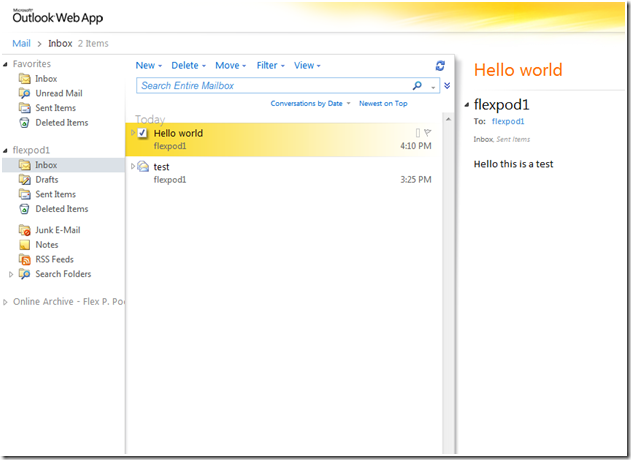
Task: Click the RSS Feeds icon
Action: 25,260
